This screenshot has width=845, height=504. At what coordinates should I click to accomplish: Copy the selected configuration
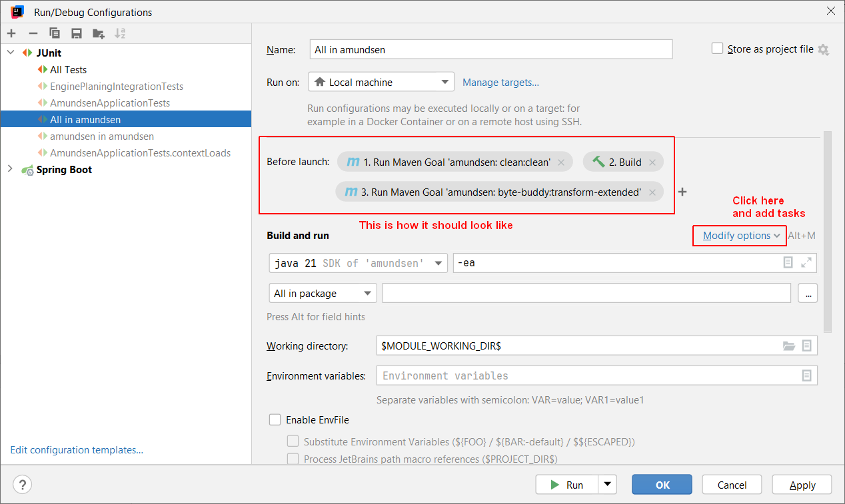coord(55,33)
